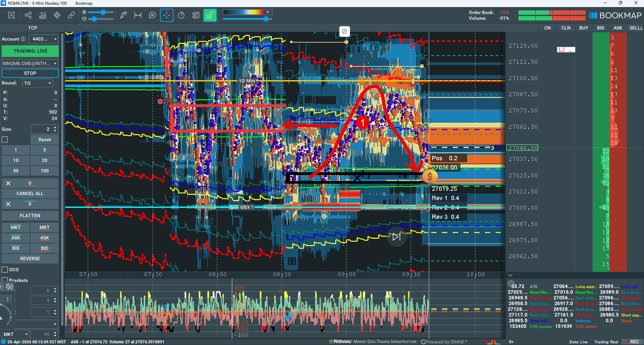The width and height of the screenshot is (644, 345).
Task: Select the CN column header
Action: tap(547, 28)
